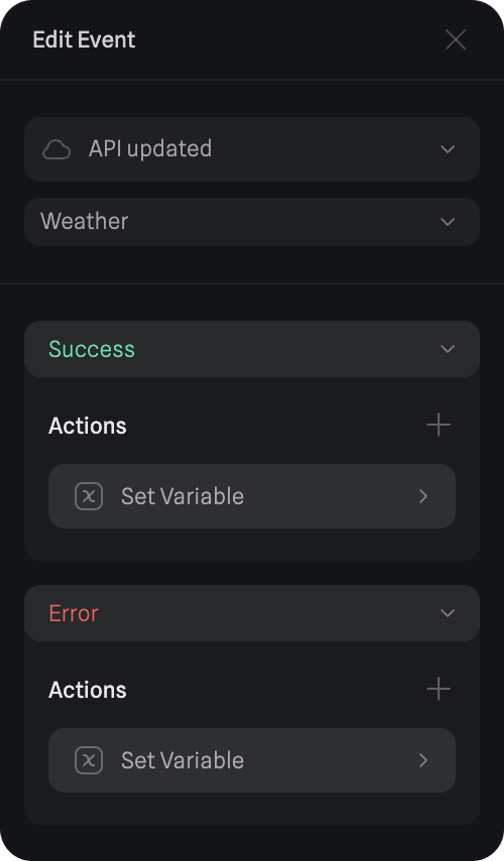
Task: Toggle the Success section chevron arrow
Action: [447, 349]
